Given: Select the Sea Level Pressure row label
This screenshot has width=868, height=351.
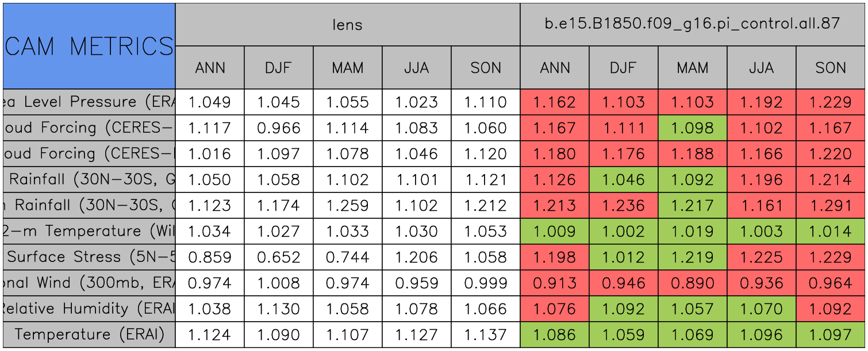Looking at the screenshot, I should [x=89, y=102].
